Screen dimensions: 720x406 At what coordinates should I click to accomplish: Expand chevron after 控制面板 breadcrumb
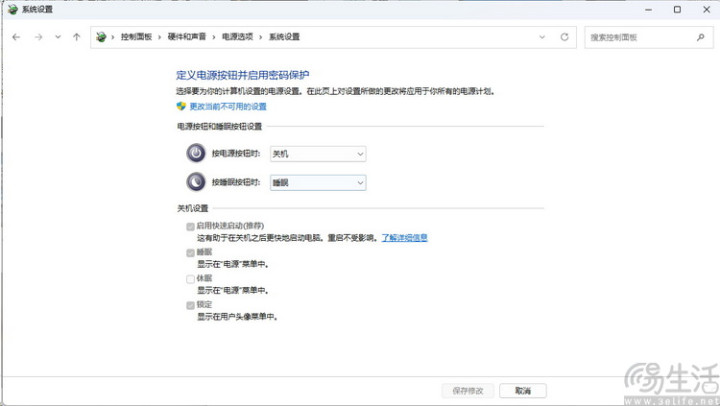[159, 37]
